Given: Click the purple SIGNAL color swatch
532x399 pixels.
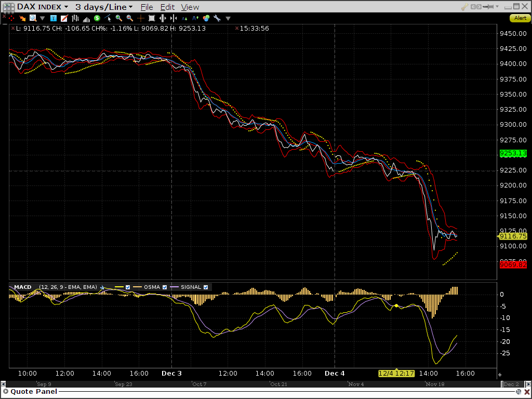Looking at the screenshot, I should pos(174,287).
